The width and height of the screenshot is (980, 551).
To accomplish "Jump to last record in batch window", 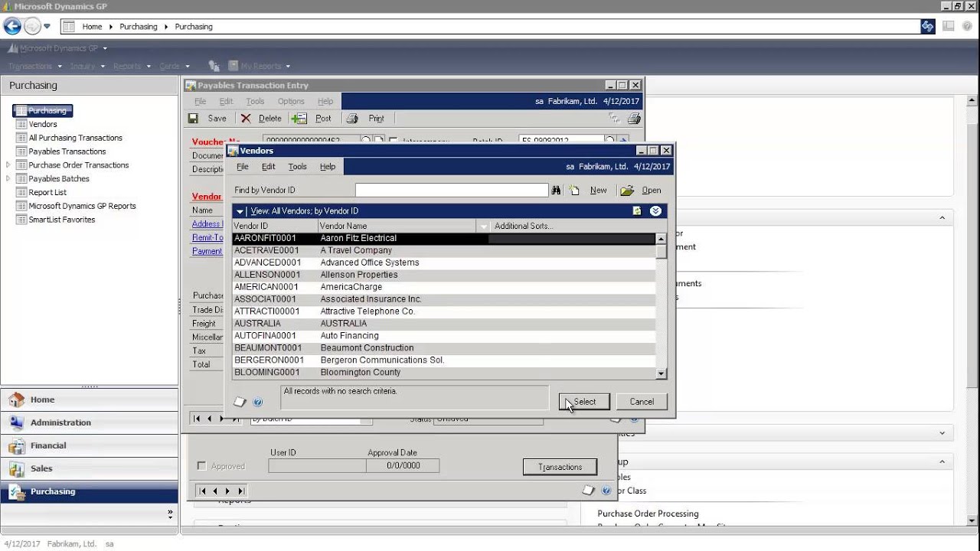I will [x=240, y=491].
